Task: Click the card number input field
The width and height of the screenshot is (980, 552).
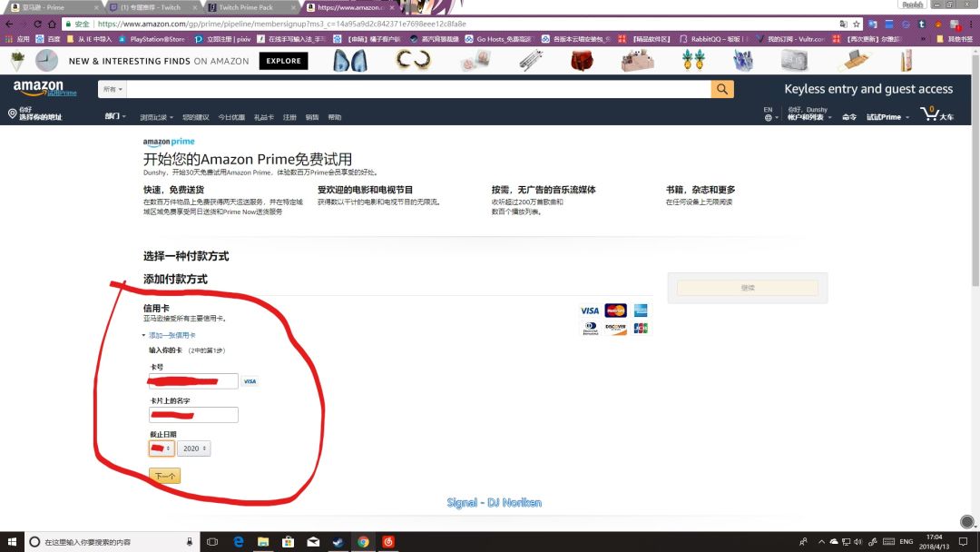Action: point(193,380)
